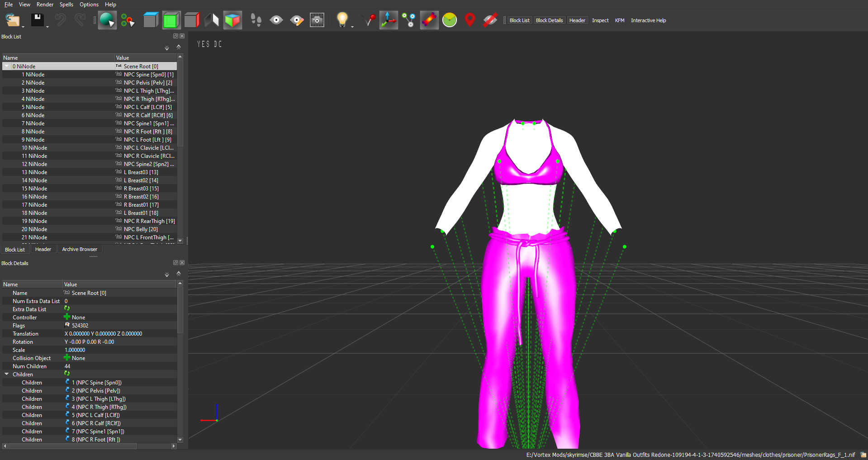Viewport: 868px width, 460px height.
Task: Click the Block Details toolbar button
Action: coord(549,20)
